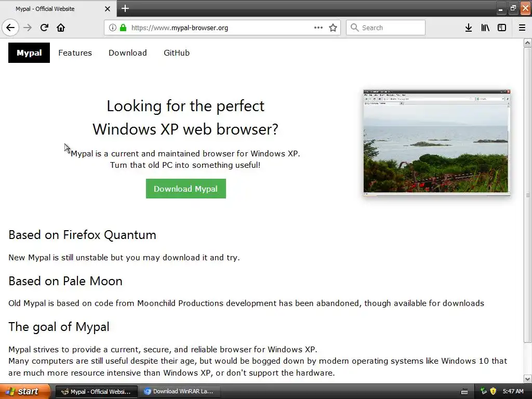This screenshot has height=399, width=532.
Task: Click the 'Based on Firefox Quantum' heading
Action: pyautogui.click(x=83, y=235)
